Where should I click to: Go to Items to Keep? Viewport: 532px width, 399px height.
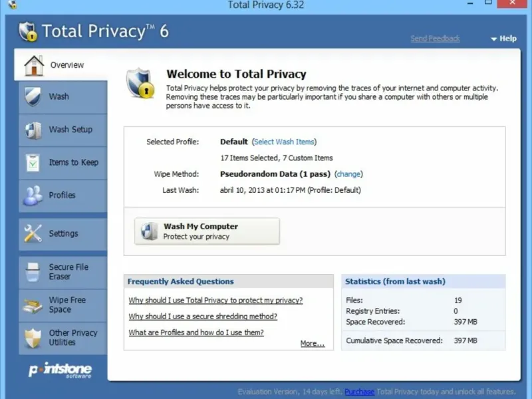click(63, 163)
